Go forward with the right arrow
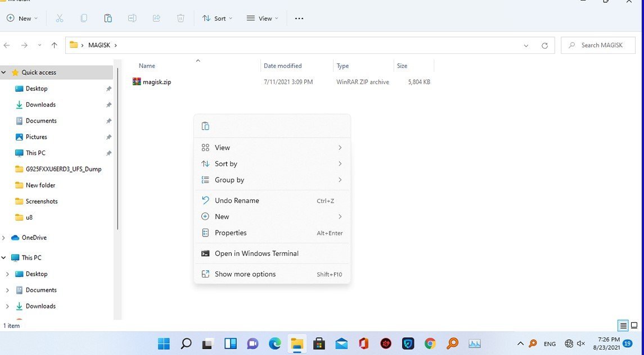This screenshot has height=355, width=644. 24,45
